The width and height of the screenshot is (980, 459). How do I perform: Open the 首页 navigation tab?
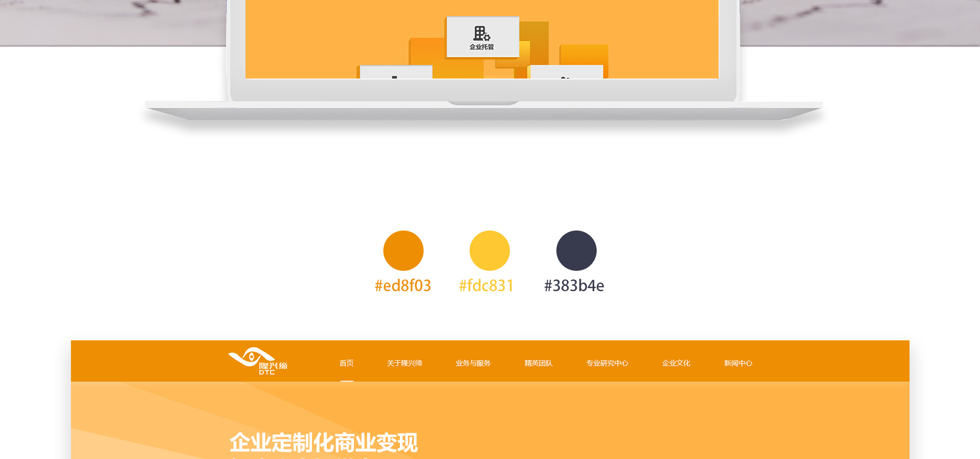click(x=347, y=363)
